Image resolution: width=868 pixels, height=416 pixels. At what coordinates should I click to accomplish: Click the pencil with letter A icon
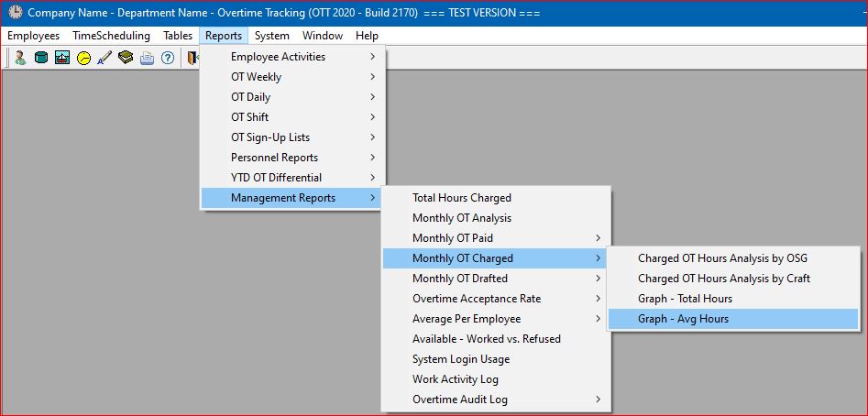104,58
